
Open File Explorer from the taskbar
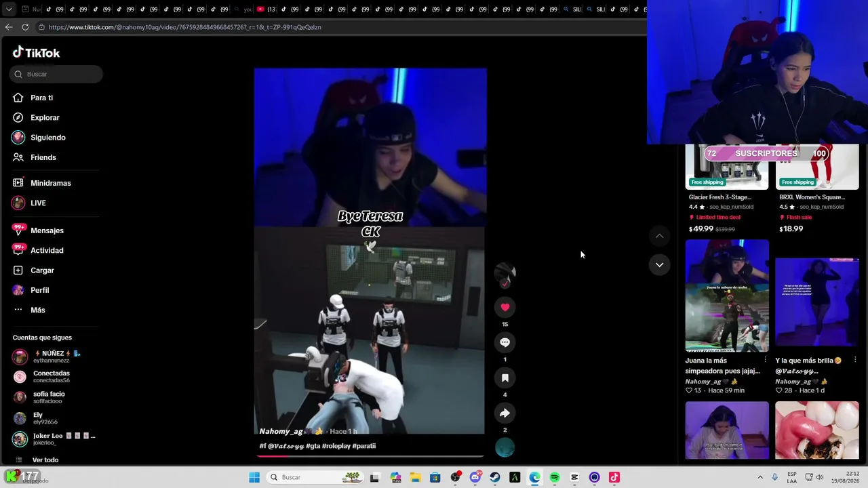pos(415,478)
